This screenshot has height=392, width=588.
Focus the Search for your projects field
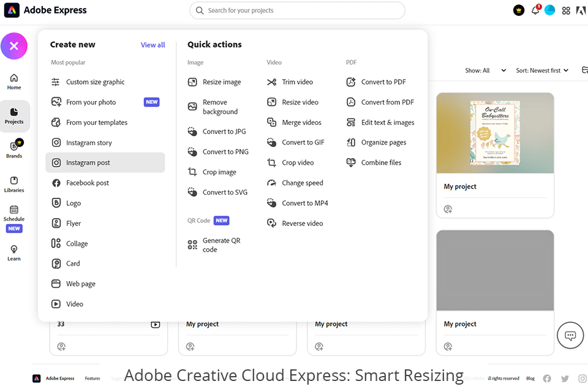tap(297, 10)
